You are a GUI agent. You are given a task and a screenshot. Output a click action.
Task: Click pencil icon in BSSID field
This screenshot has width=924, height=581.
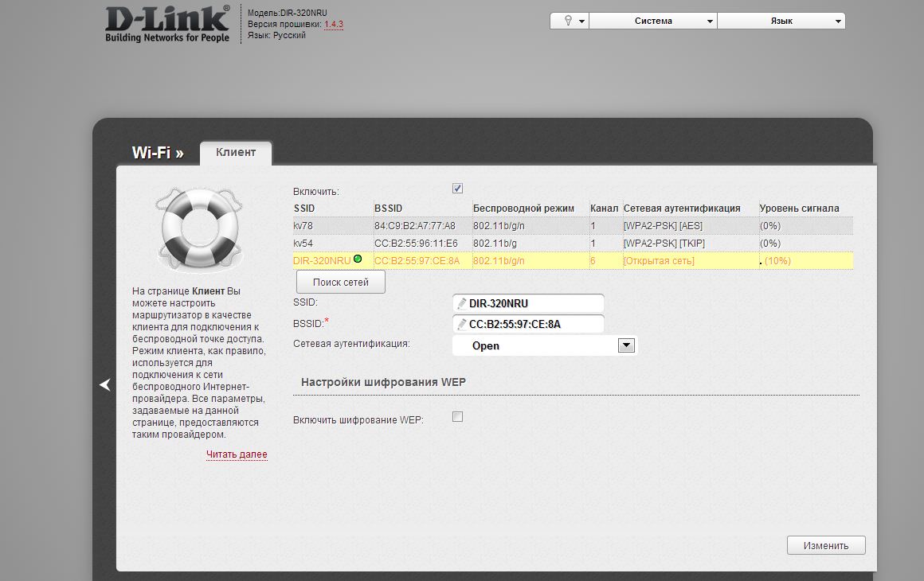click(461, 324)
